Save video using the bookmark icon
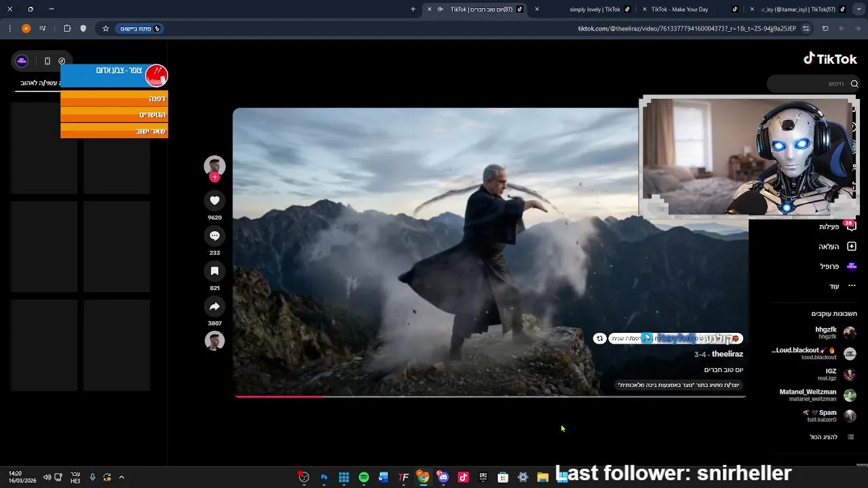This screenshot has width=868, height=488. click(214, 271)
